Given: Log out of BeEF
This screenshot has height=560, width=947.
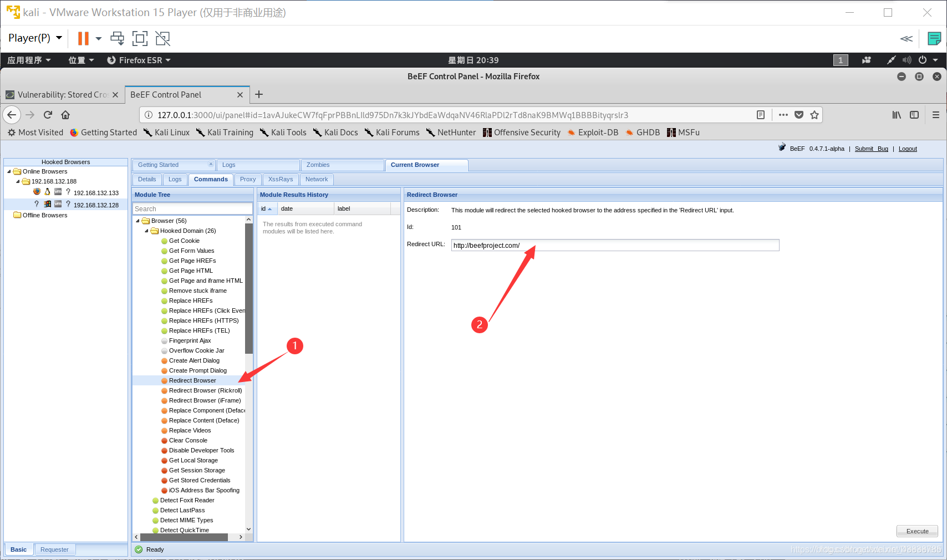Looking at the screenshot, I should click(x=908, y=149).
